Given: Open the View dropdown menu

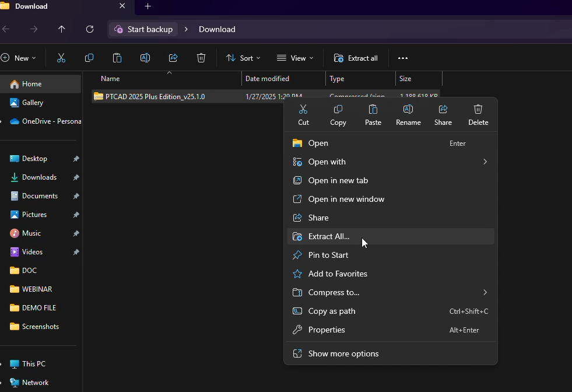Looking at the screenshot, I should point(295,58).
